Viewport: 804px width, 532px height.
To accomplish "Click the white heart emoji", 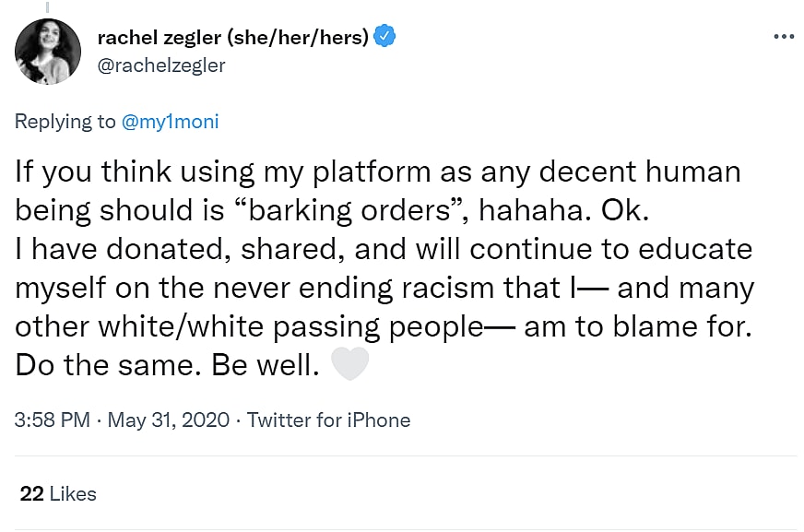I will pyautogui.click(x=349, y=364).
